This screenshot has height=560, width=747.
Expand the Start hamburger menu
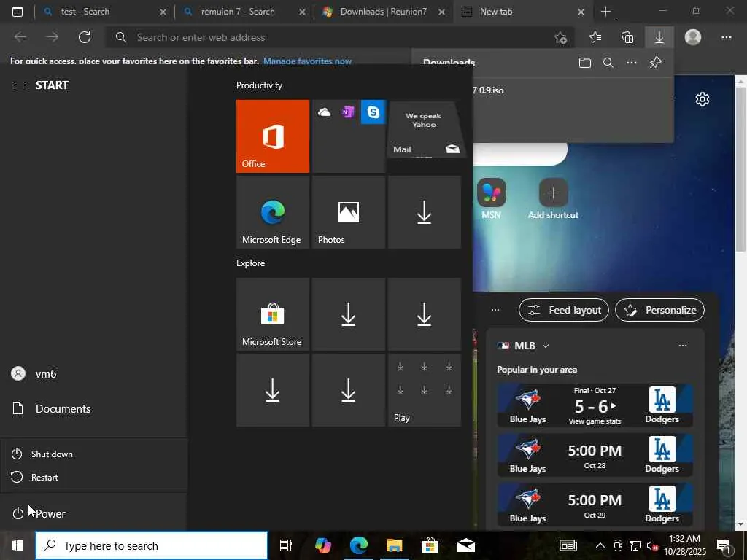18,85
